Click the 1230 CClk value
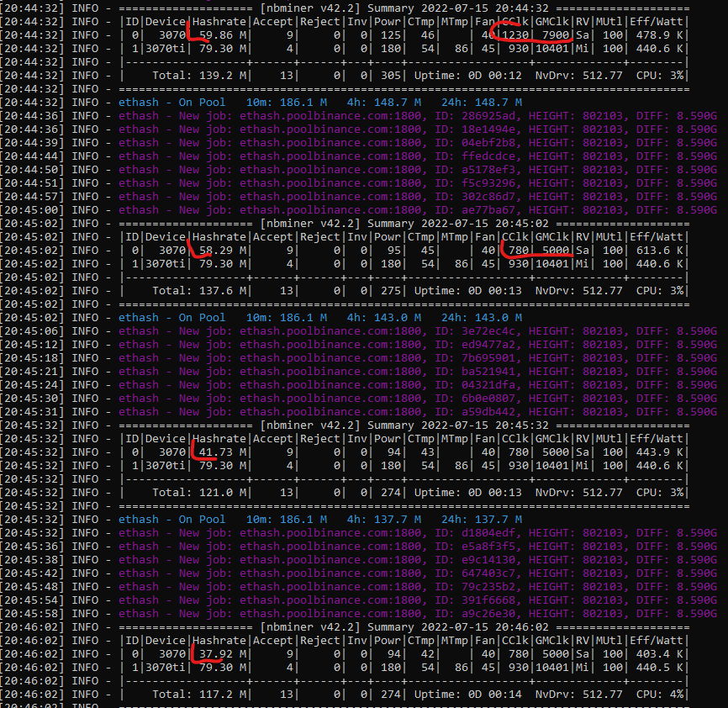 pos(514,35)
